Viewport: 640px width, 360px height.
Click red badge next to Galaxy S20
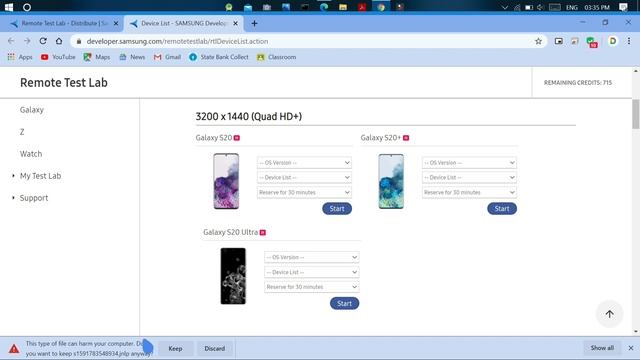(x=237, y=138)
